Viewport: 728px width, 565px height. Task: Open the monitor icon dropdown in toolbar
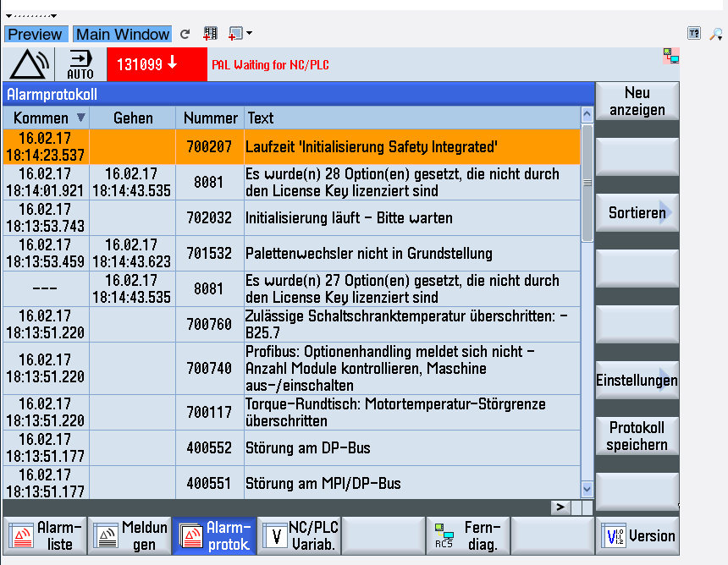(x=240, y=34)
